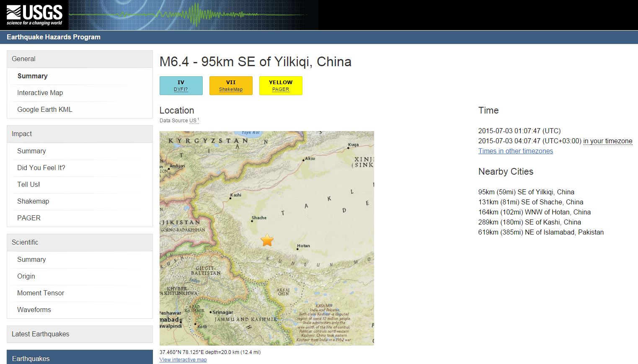Click Times in other timezones link

(515, 151)
